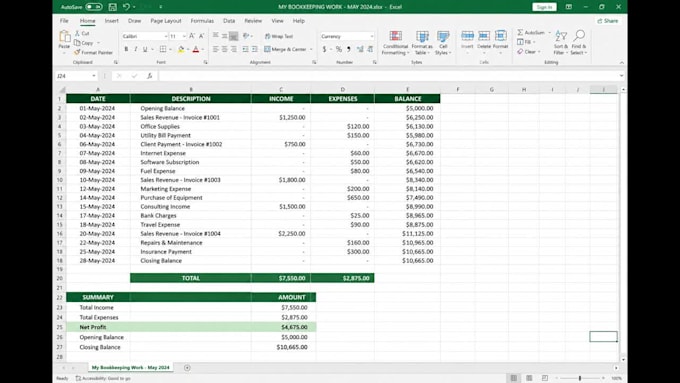Increase font size with larger A
The height and width of the screenshot is (383, 680).
pos(192,36)
